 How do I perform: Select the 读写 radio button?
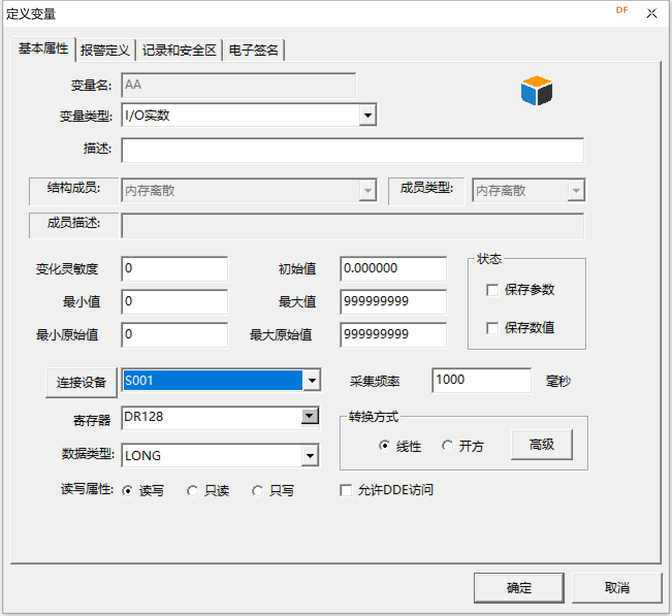tap(127, 491)
